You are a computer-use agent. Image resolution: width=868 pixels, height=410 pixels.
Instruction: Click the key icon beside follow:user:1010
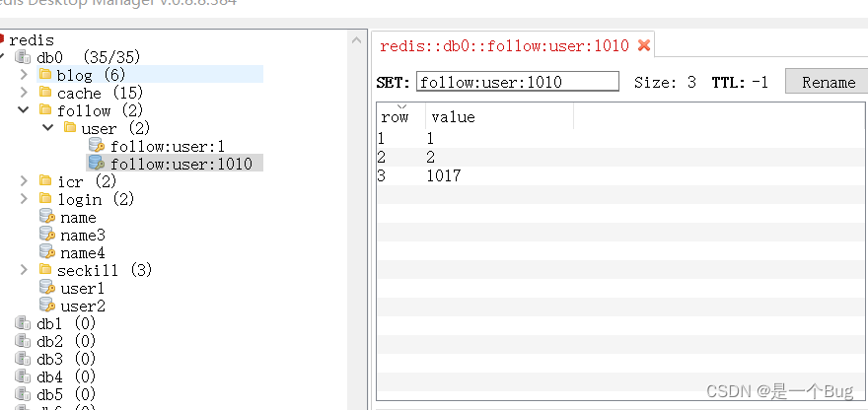[97, 163]
